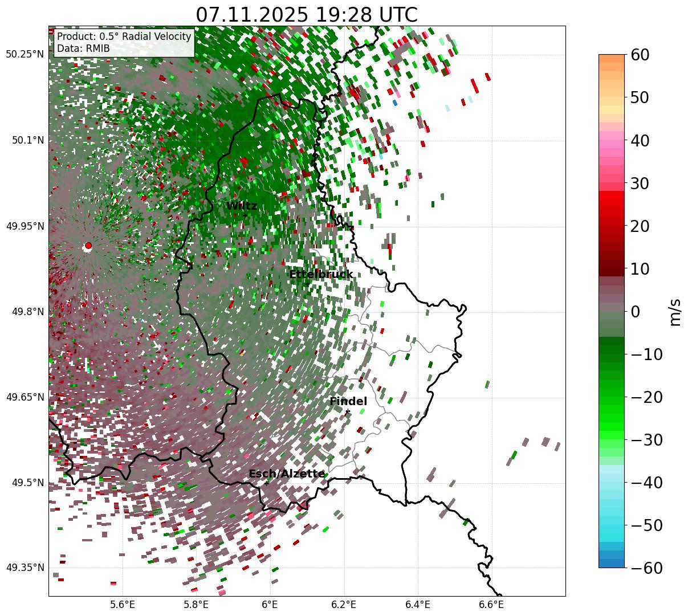Viewport: 688px width, 616px height.
Task: Click the 49.5°N latitude tick label
Action: click(27, 483)
